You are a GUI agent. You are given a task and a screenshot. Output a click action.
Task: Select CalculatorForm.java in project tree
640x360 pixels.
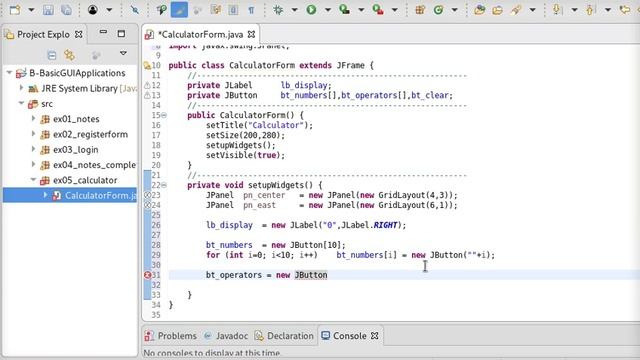pos(70,196)
